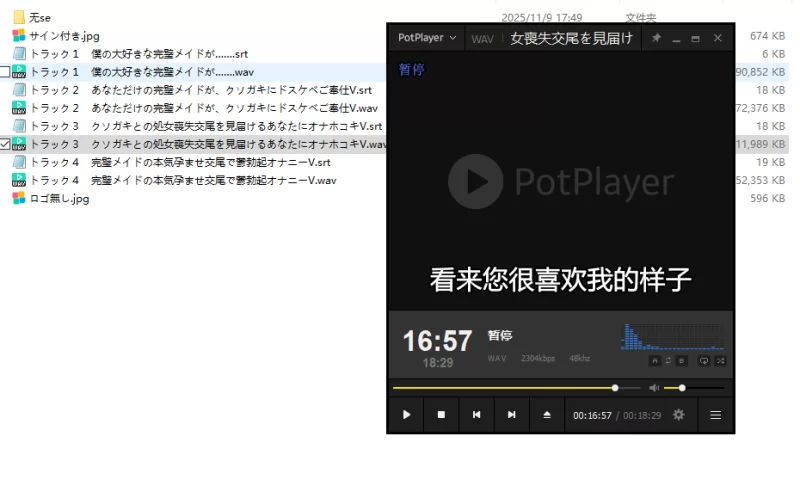
Task: Maximize the PotPlayer window
Action: [695, 39]
